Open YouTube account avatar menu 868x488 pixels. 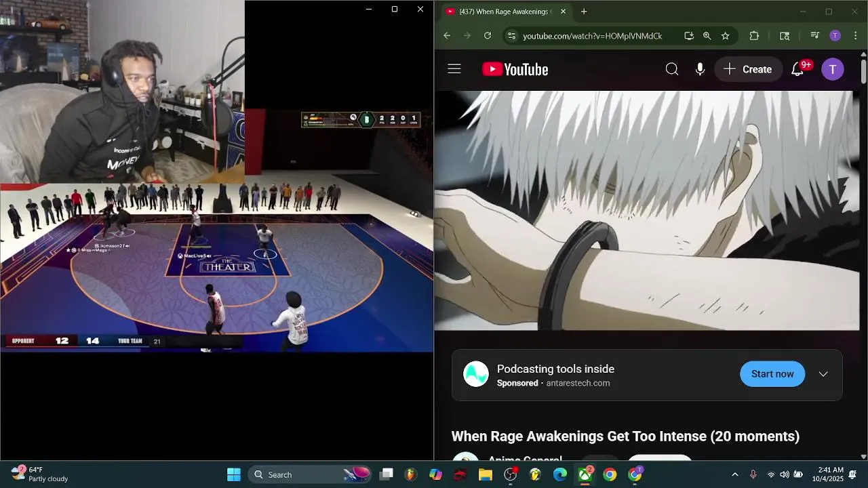coord(833,69)
